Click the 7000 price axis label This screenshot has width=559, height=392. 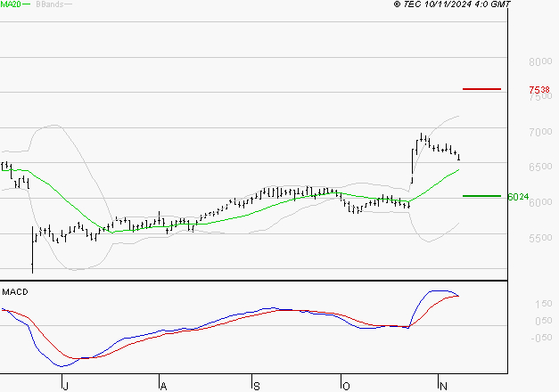point(540,132)
